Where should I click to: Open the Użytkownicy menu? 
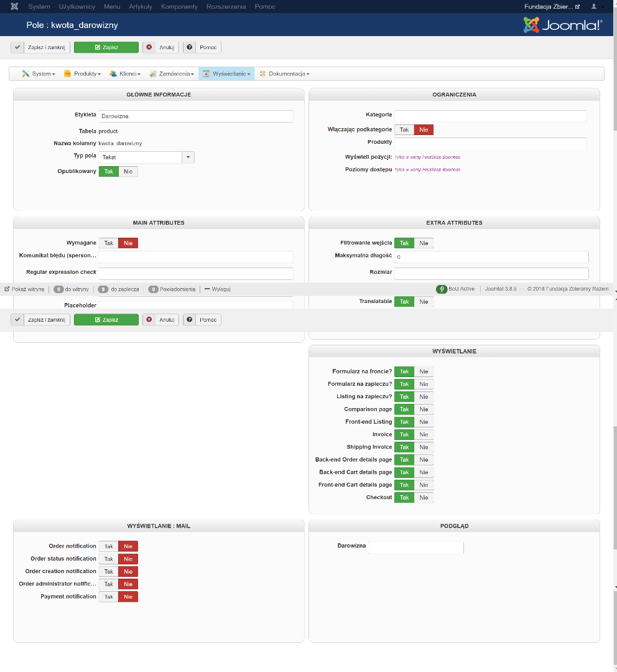tap(77, 6)
